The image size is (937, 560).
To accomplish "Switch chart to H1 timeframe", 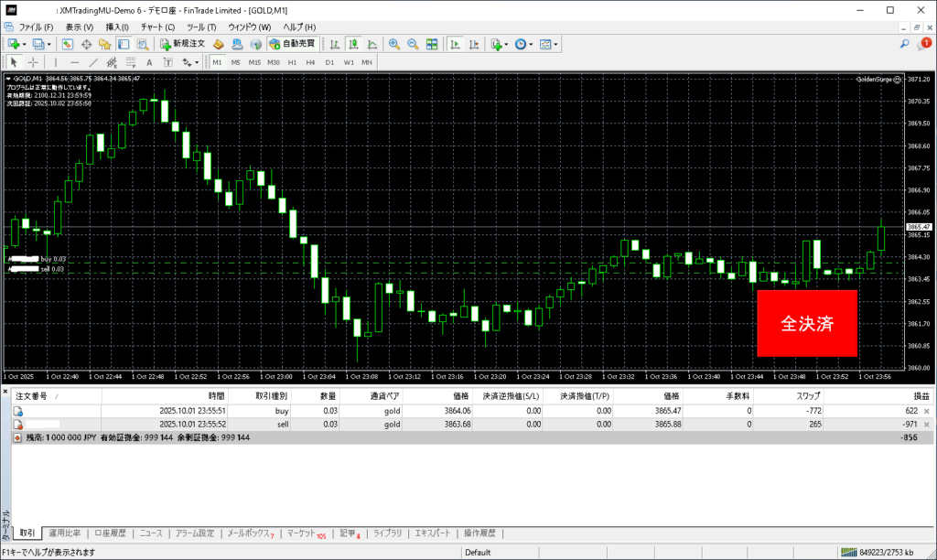I will point(292,62).
